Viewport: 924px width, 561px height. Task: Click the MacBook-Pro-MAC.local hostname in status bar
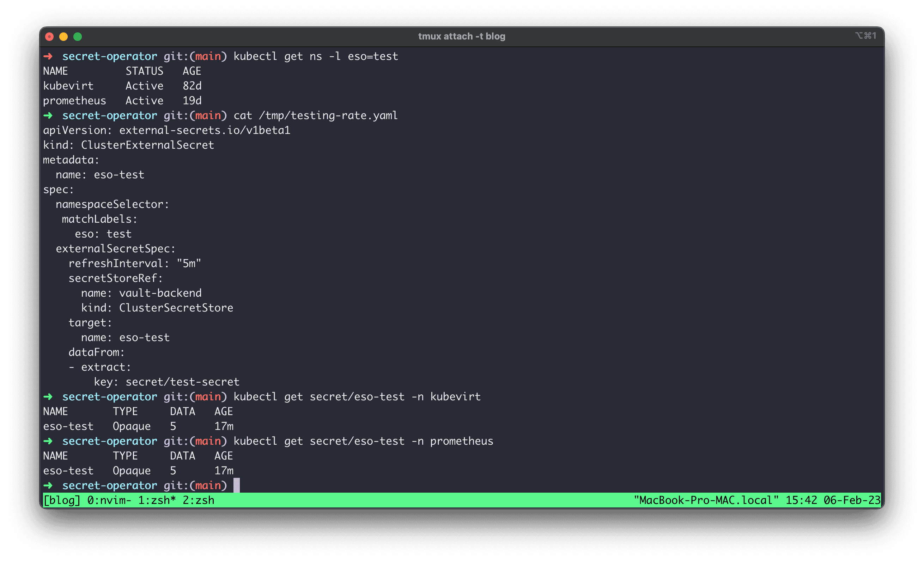click(706, 500)
